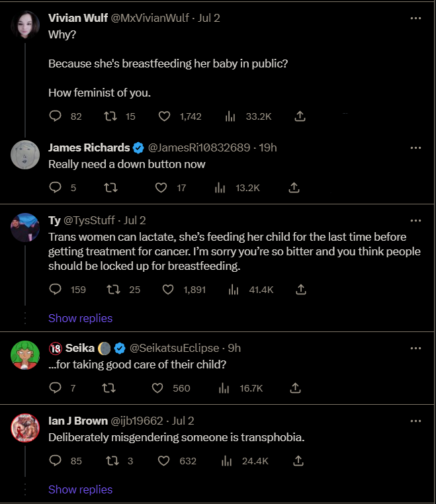Image resolution: width=436 pixels, height=504 pixels.
Task: Like Seika's tweet with 560 likes
Action: tap(157, 388)
